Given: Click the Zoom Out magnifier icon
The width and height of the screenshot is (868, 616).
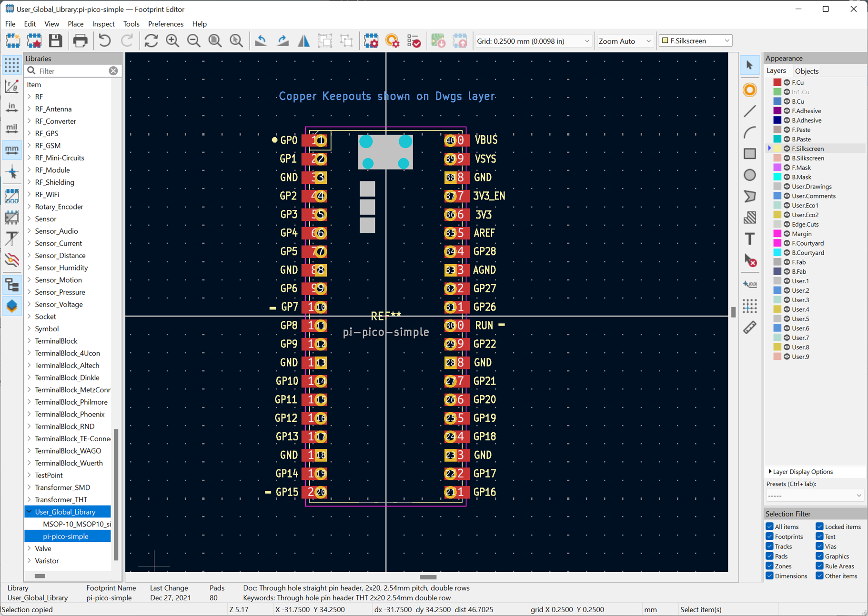Looking at the screenshot, I should (x=194, y=41).
